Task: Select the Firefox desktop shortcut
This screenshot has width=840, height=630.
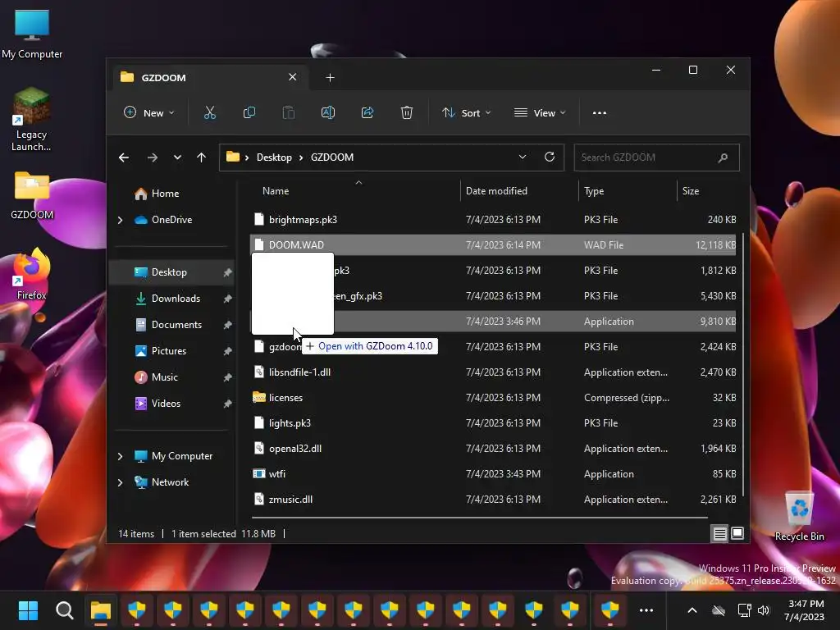Action: pyautogui.click(x=32, y=275)
